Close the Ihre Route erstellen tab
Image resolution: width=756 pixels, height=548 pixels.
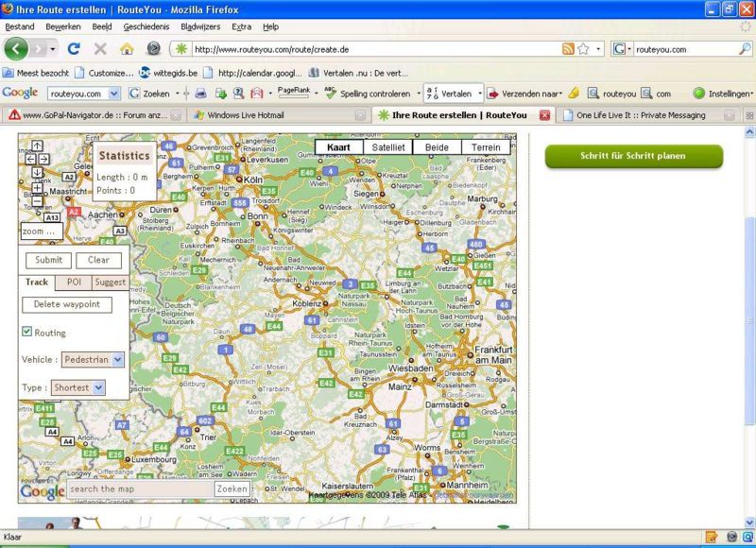[544, 115]
